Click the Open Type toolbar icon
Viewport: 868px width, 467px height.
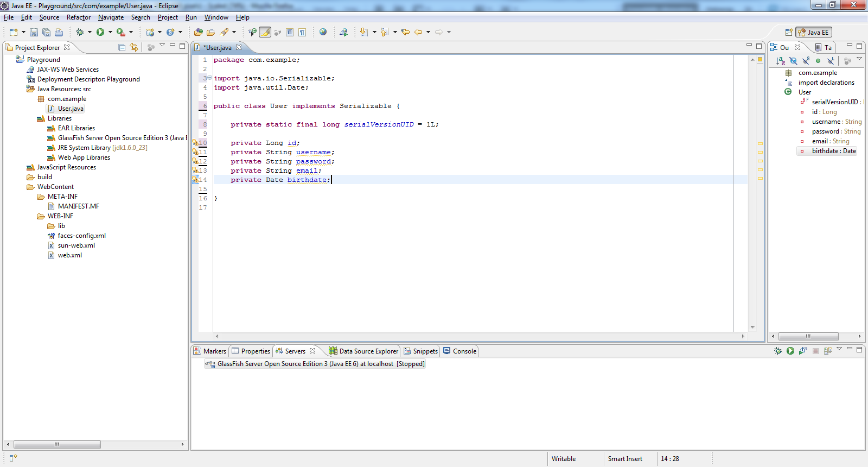199,32
